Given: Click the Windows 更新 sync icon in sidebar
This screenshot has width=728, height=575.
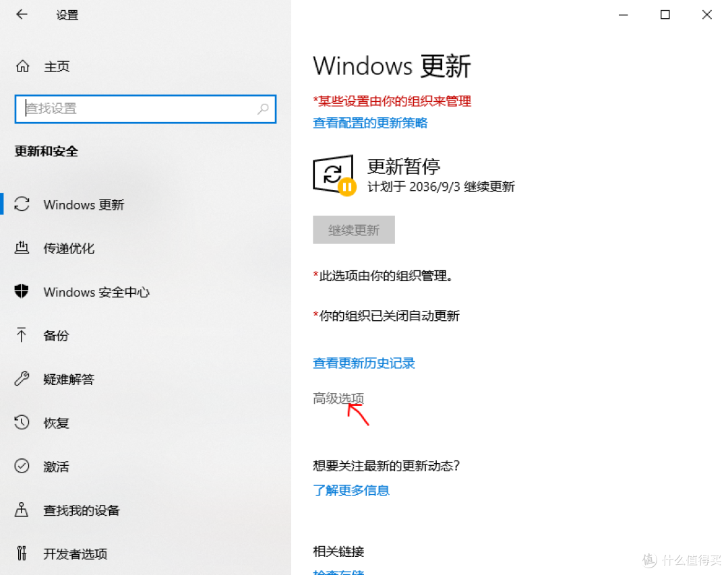Looking at the screenshot, I should tap(22, 204).
